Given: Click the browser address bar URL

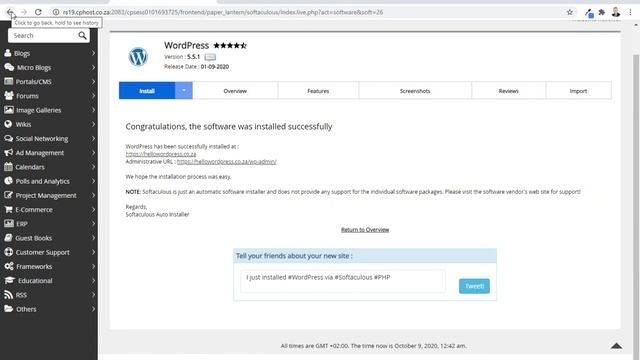Looking at the screenshot, I should (x=223, y=12).
